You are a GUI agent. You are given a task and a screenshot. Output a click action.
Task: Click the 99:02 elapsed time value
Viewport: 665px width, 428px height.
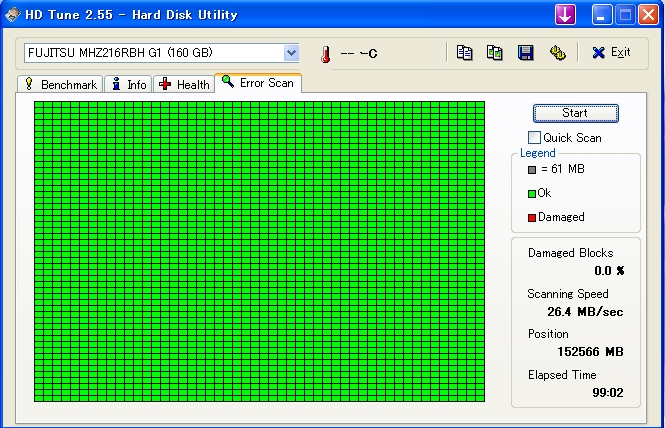(608, 392)
